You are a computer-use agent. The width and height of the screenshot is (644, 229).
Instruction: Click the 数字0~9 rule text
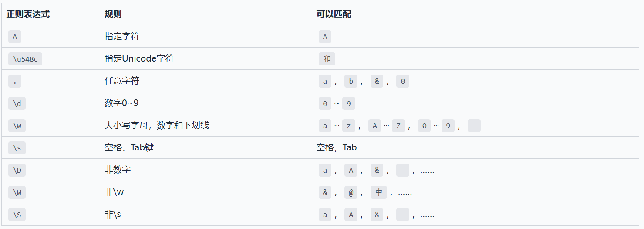(121, 103)
